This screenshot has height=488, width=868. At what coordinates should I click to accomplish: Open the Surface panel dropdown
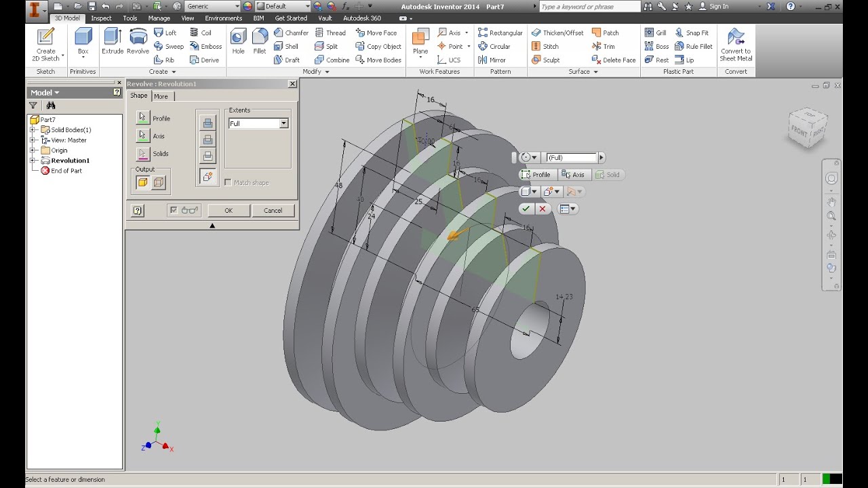pyautogui.click(x=583, y=72)
